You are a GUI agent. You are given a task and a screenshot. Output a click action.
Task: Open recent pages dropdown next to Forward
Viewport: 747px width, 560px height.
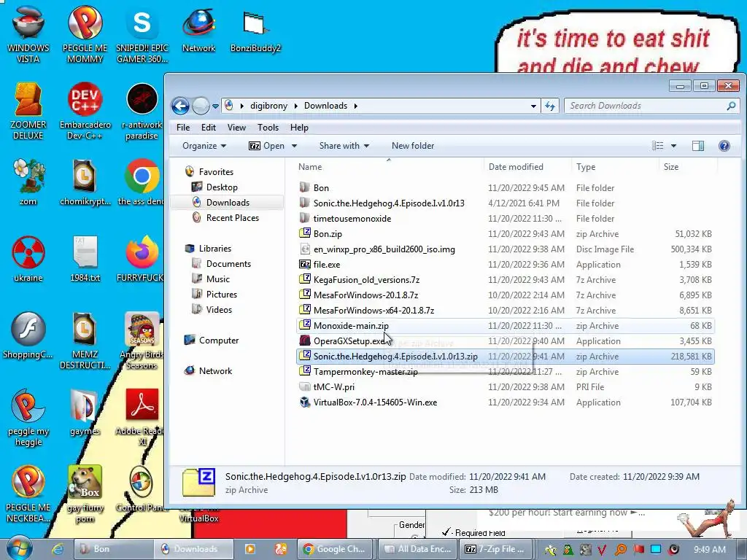coord(215,106)
